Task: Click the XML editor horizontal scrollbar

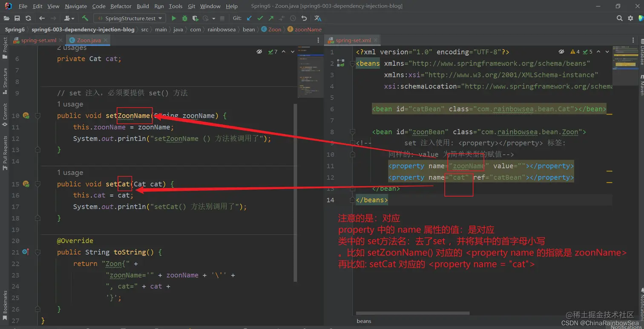Action: [x=413, y=313]
